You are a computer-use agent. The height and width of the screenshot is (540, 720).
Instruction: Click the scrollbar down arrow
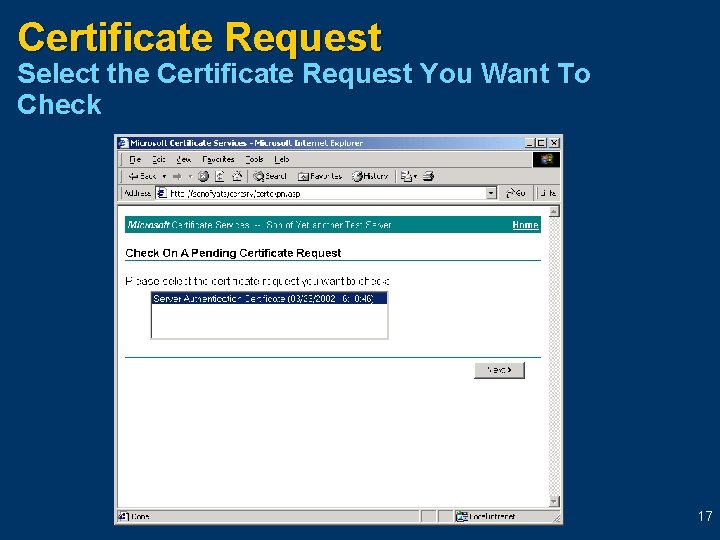tap(554, 501)
